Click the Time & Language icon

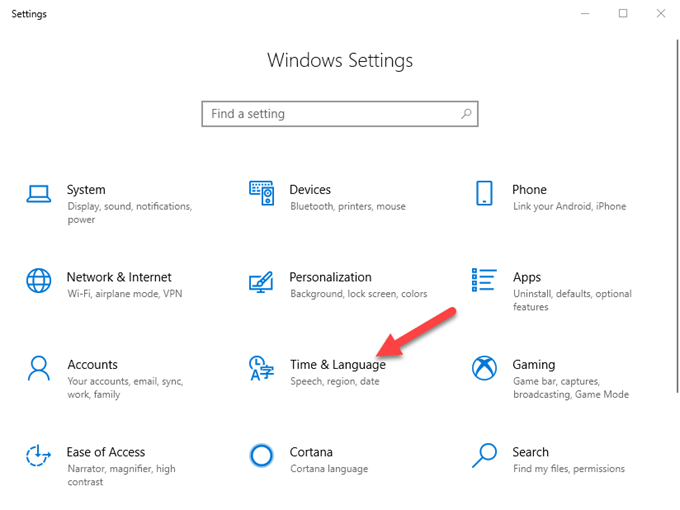(x=261, y=368)
